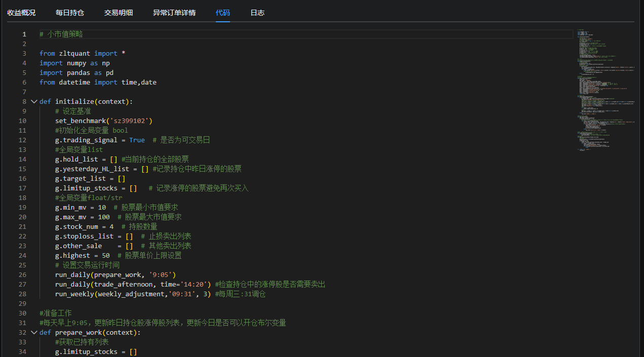Click line number 10 in gutter
644x357 pixels.
coord(22,121)
